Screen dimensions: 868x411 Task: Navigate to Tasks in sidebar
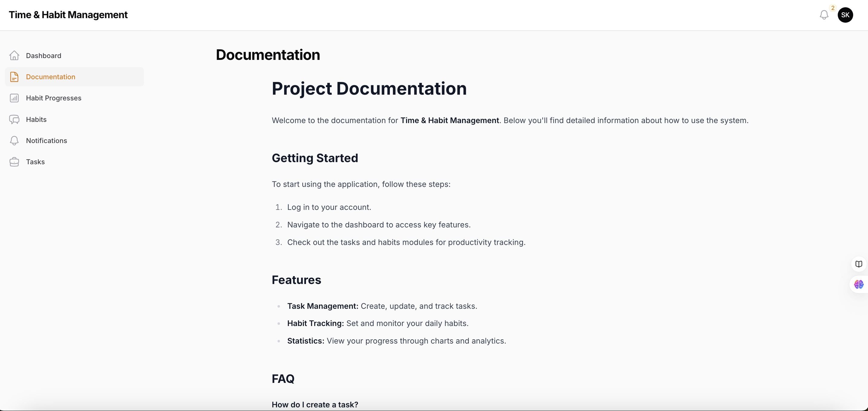35,162
